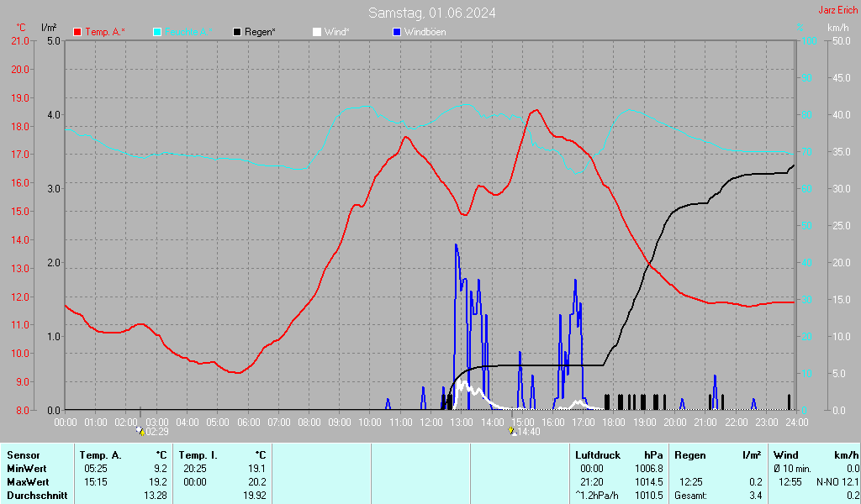The height and width of the screenshot is (504, 861).
Task: Click the Luftdruck column header
Action: (597, 454)
